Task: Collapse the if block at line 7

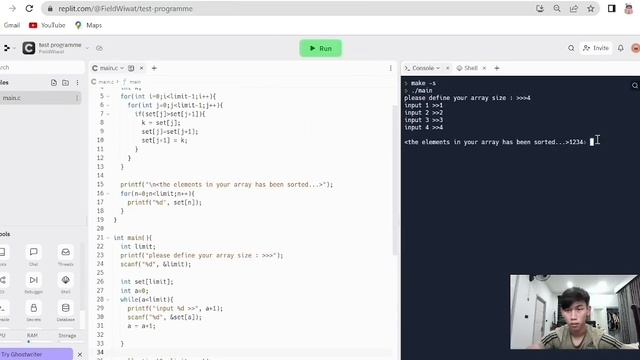Action: pyautogui.click(x=108, y=114)
